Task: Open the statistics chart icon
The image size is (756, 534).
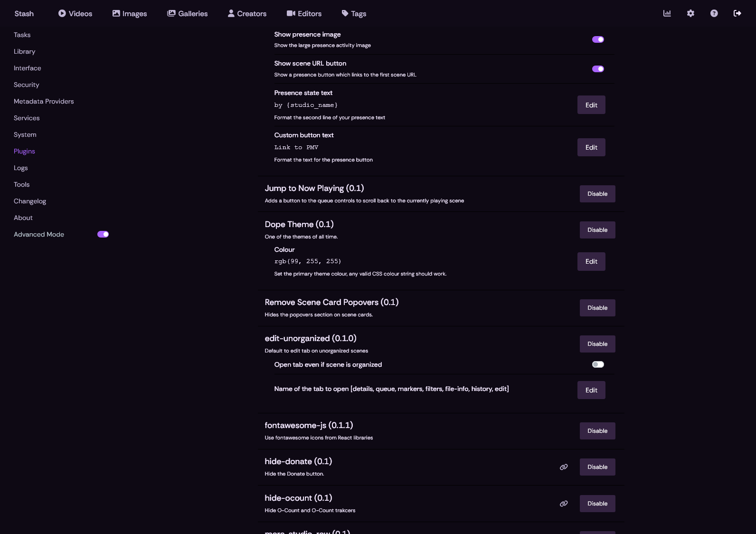Action: (667, 13)
